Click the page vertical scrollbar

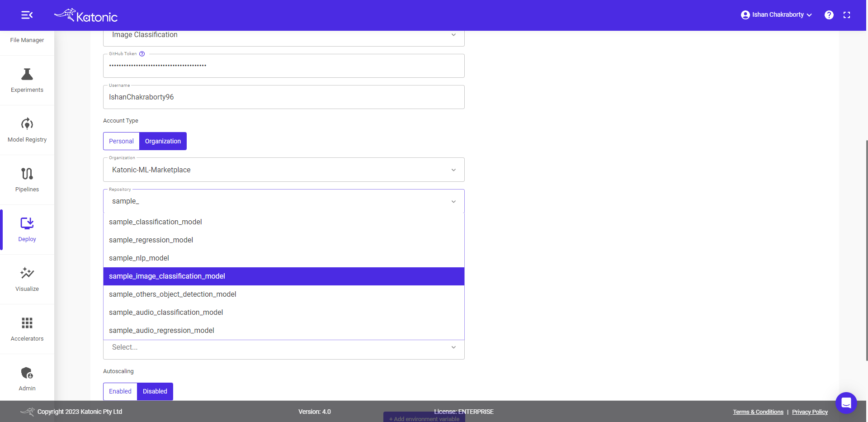[866, 250]
